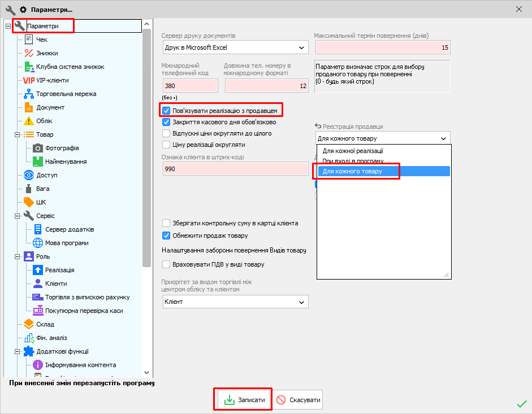Uncheck Пов'язувати реалізацію з продавцем
Viewport: 532px width, 414px height.
(166, 111)
